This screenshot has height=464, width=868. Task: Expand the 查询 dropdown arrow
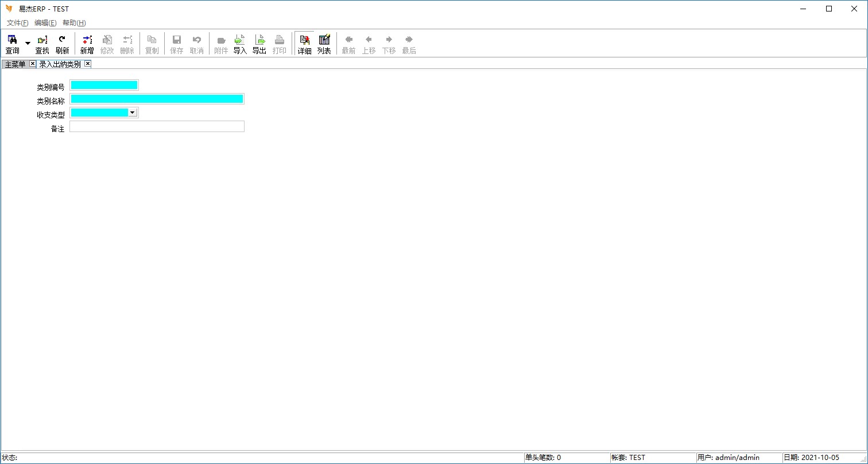tap(28, 44)
